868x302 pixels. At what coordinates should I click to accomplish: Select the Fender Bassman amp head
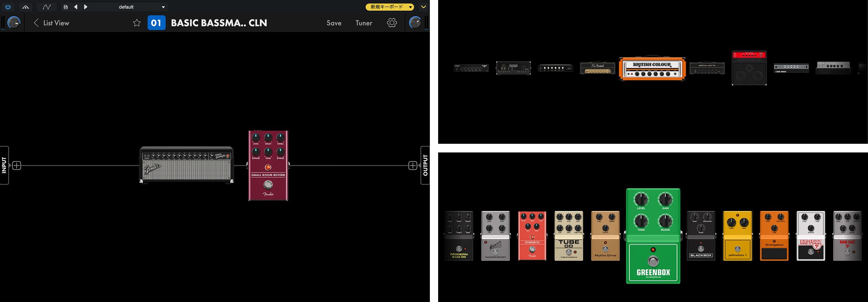pyautogui.click(x=186, y=164)
